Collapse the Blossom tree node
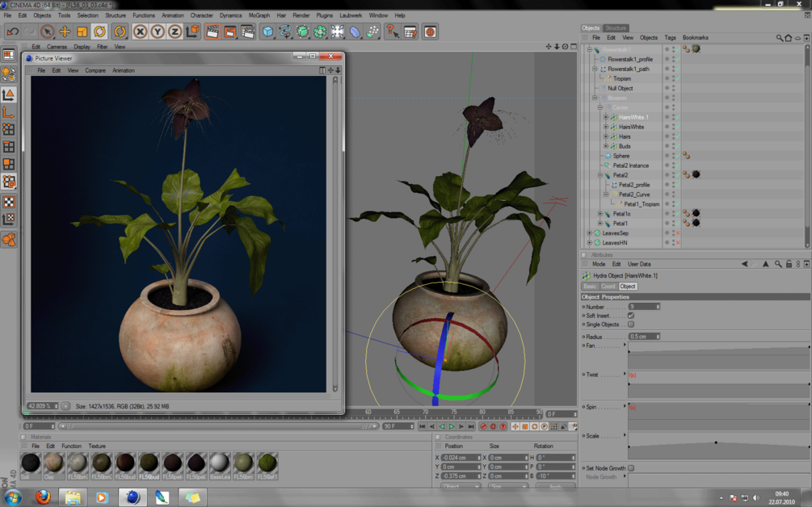Screen dimensions: 812x507 pyautogui.click(x=595, y=98)
